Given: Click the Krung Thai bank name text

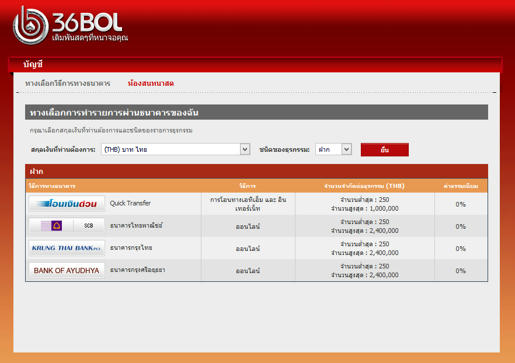Looking at the screenshot, I should pyautogui.click(x=131, y=248).
